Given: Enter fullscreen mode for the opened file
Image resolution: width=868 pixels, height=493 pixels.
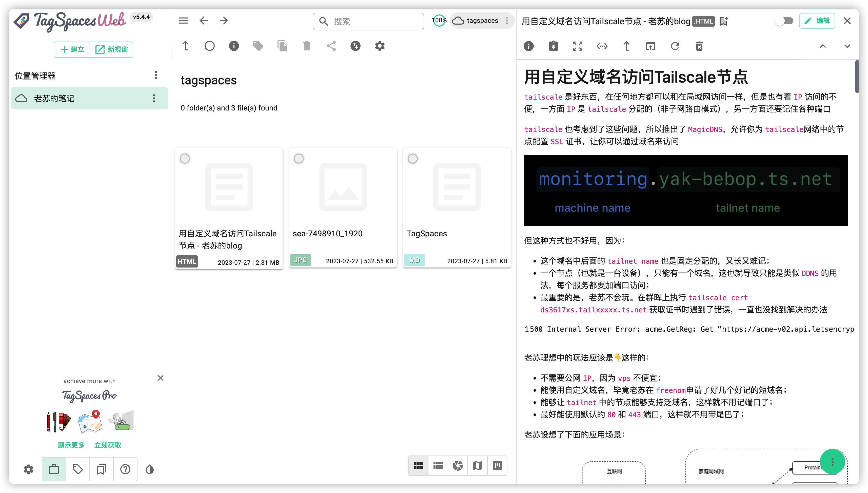Looking at the screenshot, I should 578,46.
